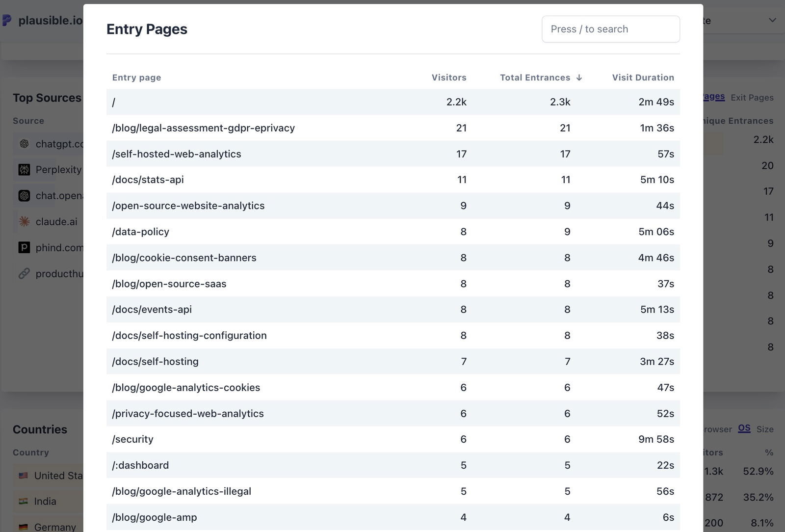Open the /docs/stats-api entry page

coord(148,180)
